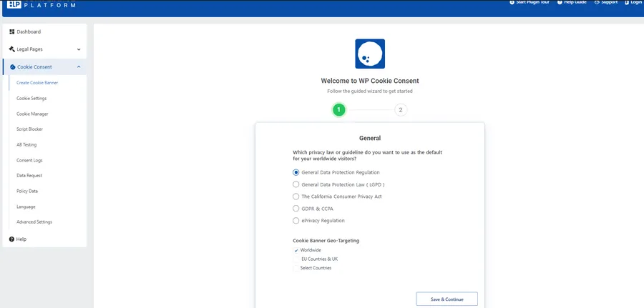The image size is (644, 308).
Task: Open AB Testing menu item
Action: tap(26, 145)
